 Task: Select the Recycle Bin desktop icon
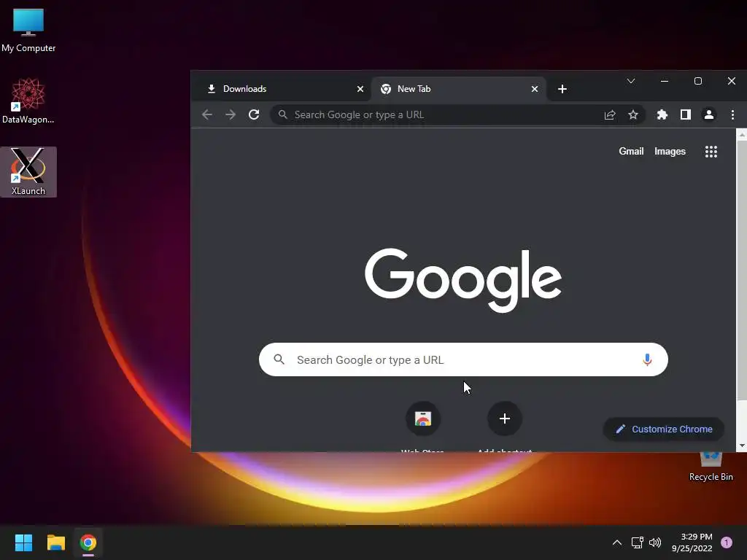click(711, 467)
